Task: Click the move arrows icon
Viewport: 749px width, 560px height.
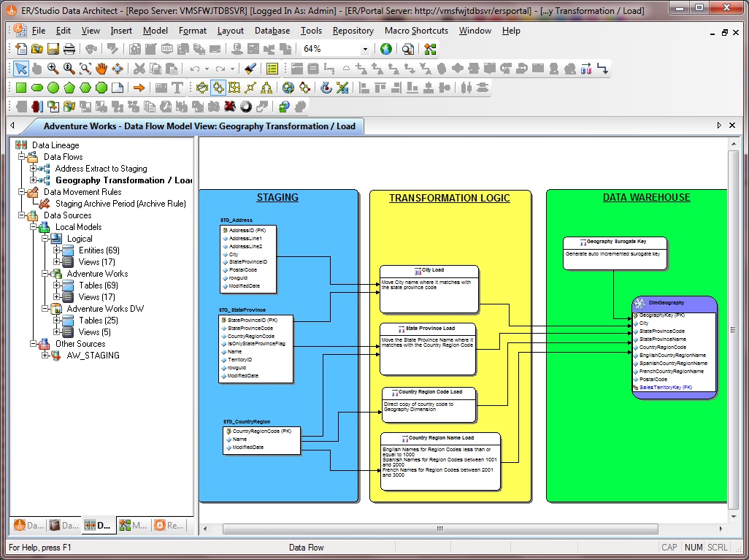Action: (118, 69)
